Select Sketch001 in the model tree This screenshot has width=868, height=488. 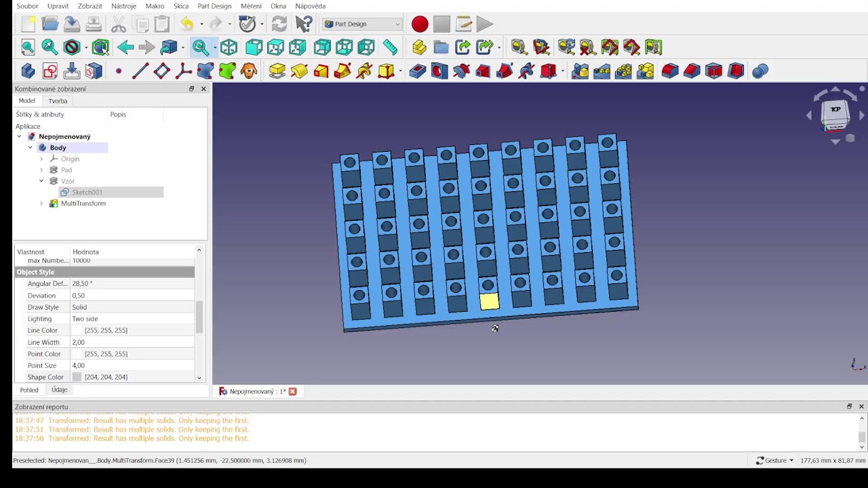point(87,192)
